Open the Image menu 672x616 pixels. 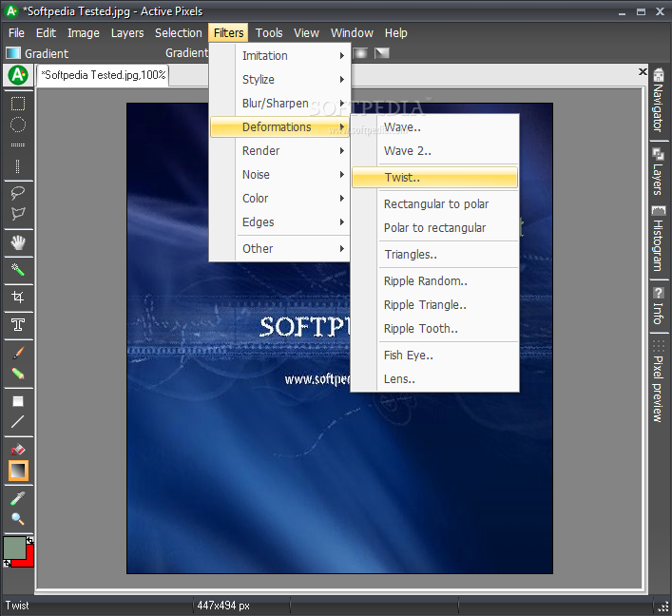(x=83, y=33)
